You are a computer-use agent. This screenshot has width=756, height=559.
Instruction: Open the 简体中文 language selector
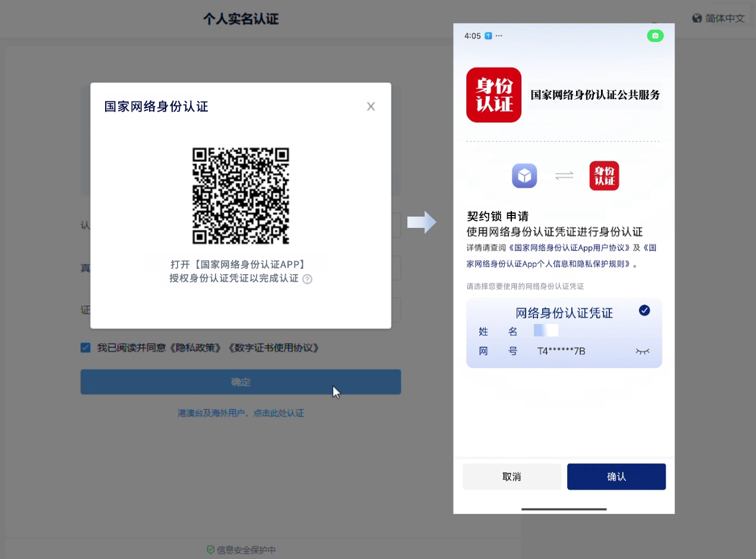(x=719, y=18)
